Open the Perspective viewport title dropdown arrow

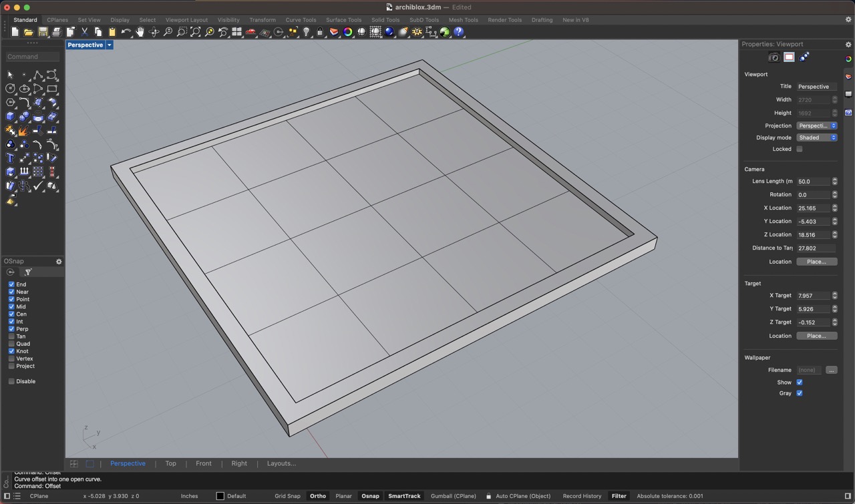point(110,45)
